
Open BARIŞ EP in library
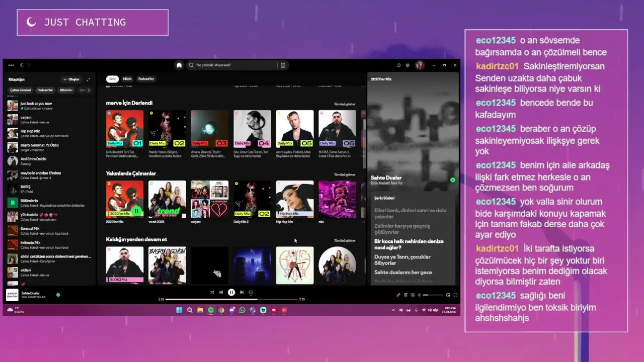pyautogui.click(x=49, y=189)
